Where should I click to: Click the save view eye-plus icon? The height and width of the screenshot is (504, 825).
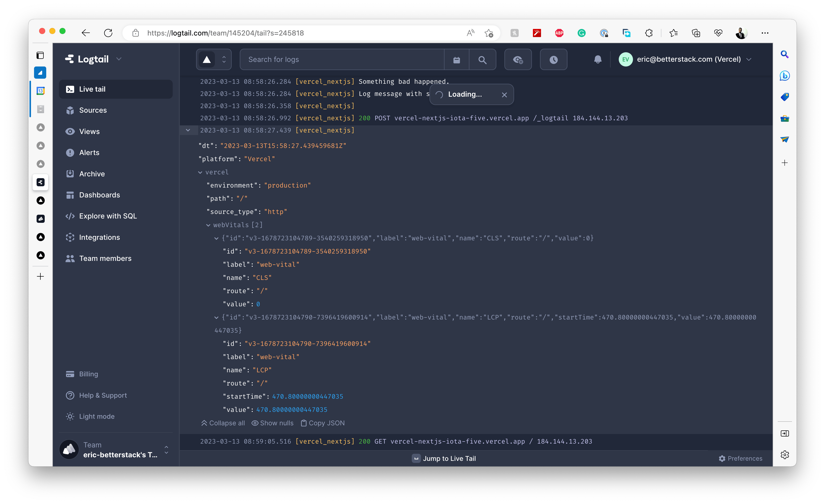[518, 60]
